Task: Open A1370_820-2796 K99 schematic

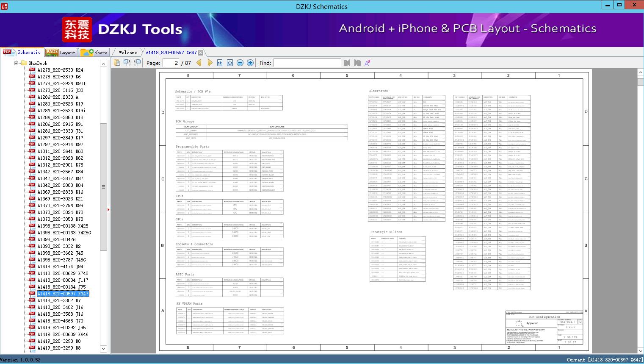Action: [60, 206]
